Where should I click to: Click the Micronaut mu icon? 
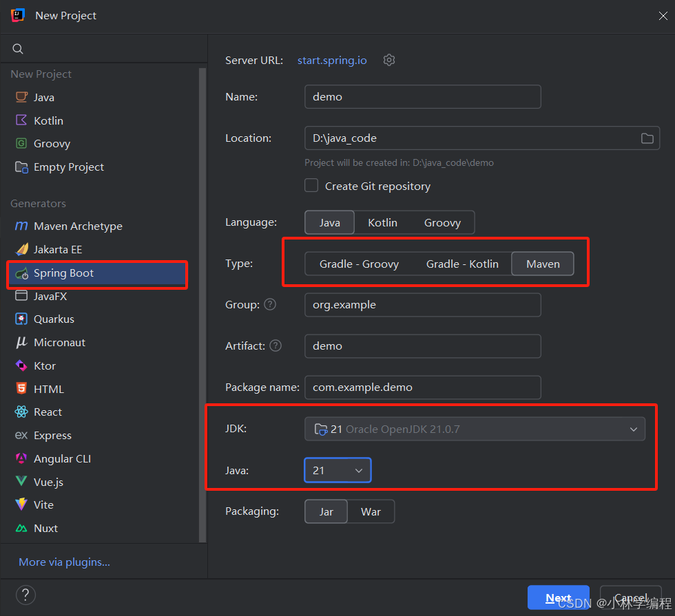click(21, 343)
